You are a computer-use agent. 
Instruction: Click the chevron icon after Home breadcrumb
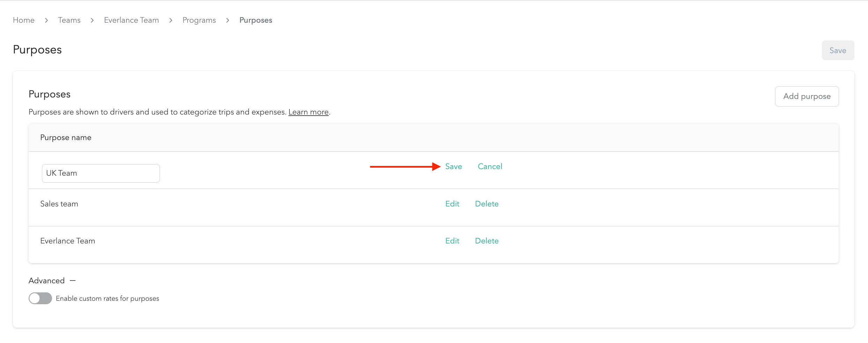tap(46, 20)
